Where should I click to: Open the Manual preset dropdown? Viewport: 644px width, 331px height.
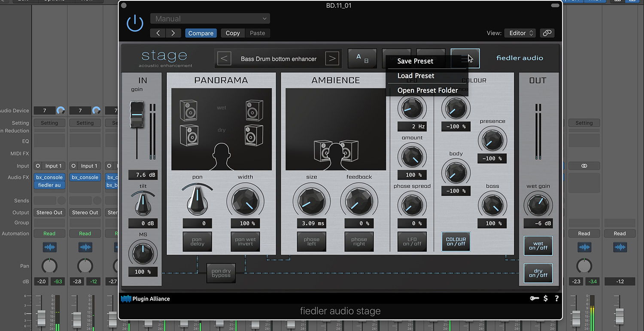point(210,19)
